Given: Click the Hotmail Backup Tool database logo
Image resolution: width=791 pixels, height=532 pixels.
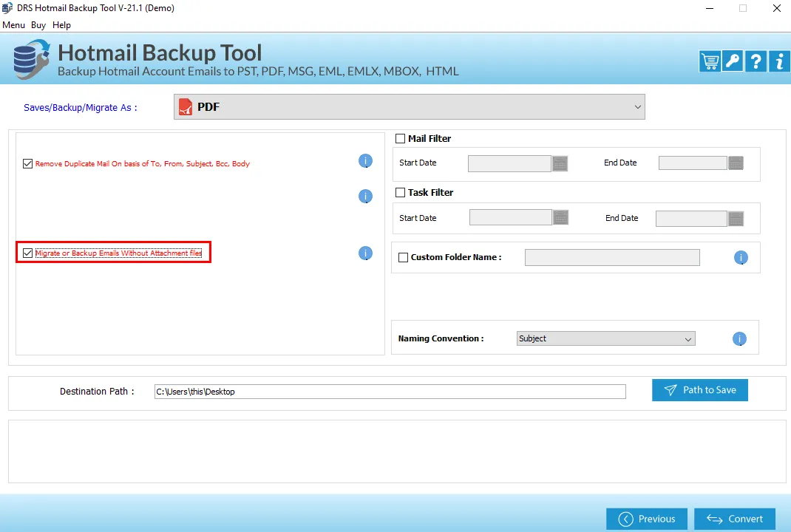Looking at the screenshot, I should [x=31, y=60].
